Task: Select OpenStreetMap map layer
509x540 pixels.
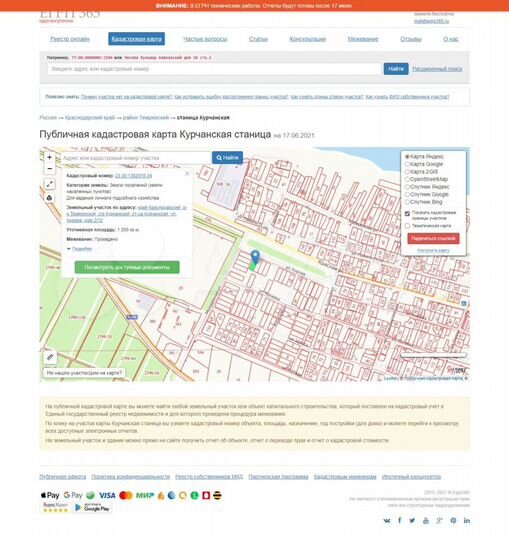Action: tap(426, 179)
